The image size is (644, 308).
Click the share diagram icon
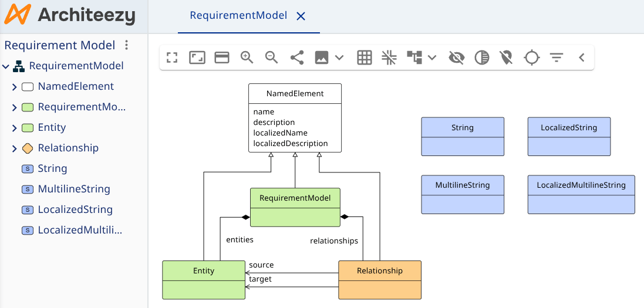(x=297, y=57)
